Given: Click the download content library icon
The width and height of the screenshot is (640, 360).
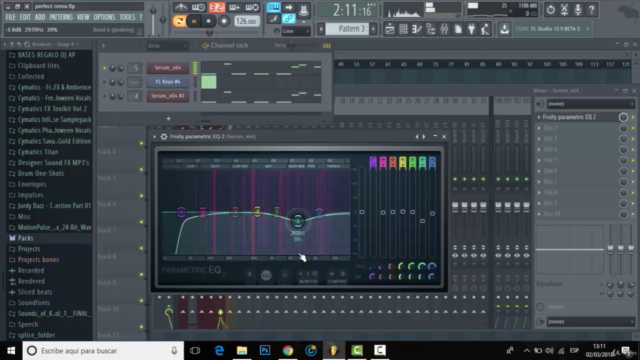Looking at the screenshot, I should pyautogui.click(x=504, y=29).
